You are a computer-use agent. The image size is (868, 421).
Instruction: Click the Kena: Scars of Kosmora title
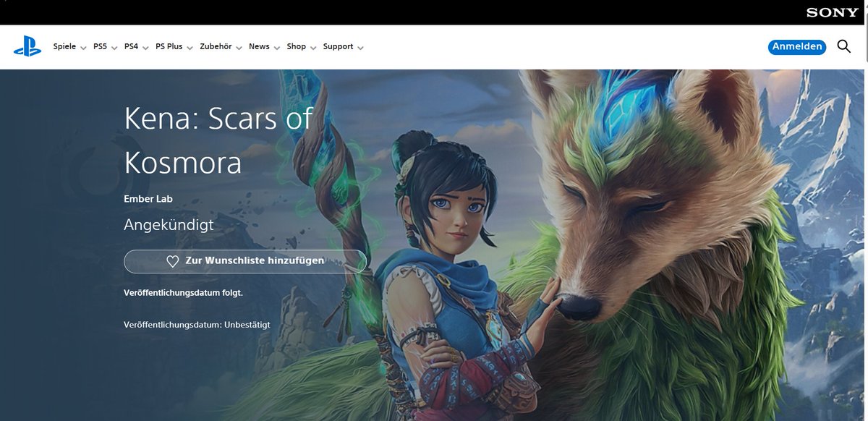pyautogui.click(x=218, y=140)
